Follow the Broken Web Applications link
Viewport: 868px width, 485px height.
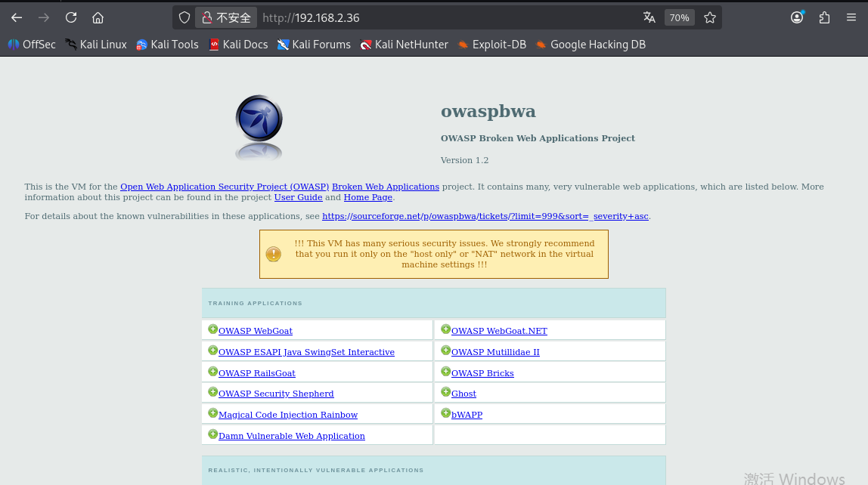tap(386, 187)
